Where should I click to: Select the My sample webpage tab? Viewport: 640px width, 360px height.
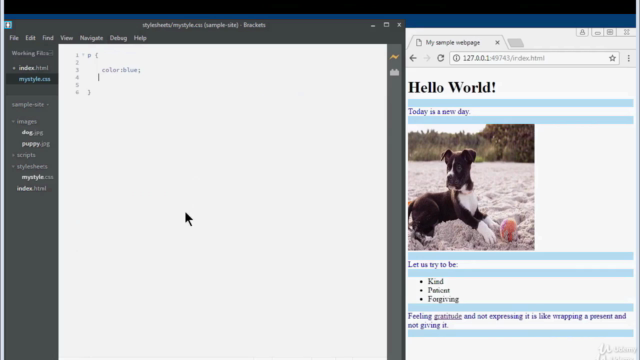pyautogui.click(x=453, y=42)
